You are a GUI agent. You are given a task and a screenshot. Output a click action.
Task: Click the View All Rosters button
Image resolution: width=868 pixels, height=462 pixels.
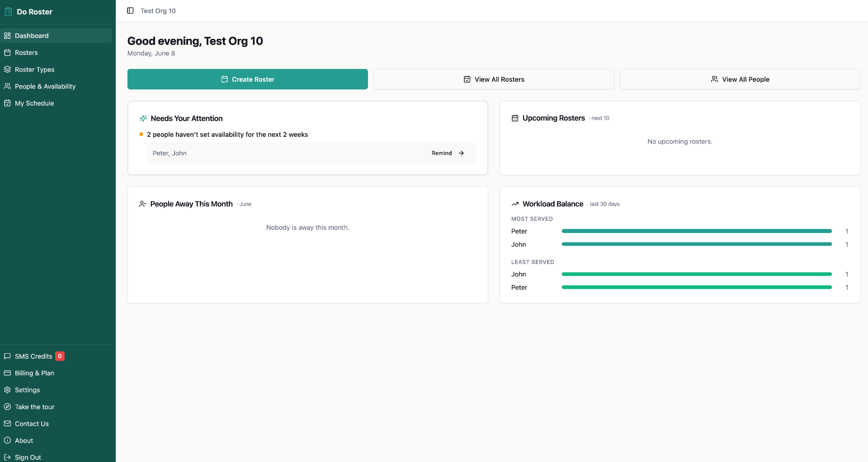pyautogui.click(x=494, y=79)
